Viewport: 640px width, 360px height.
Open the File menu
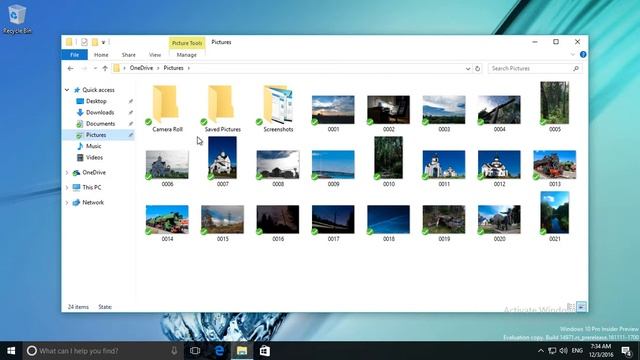(x=74, y=55)
